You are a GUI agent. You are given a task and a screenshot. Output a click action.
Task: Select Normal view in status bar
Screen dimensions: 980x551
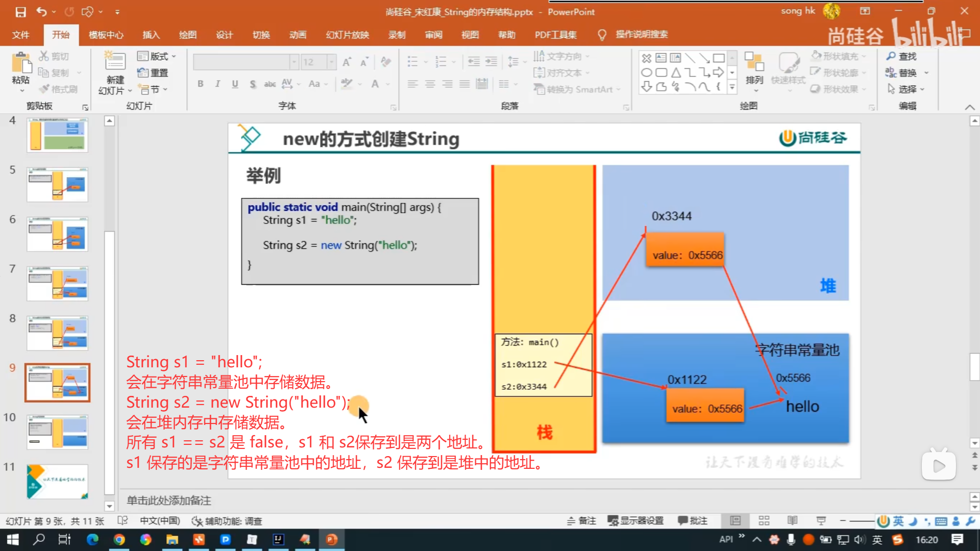(735, 520)
